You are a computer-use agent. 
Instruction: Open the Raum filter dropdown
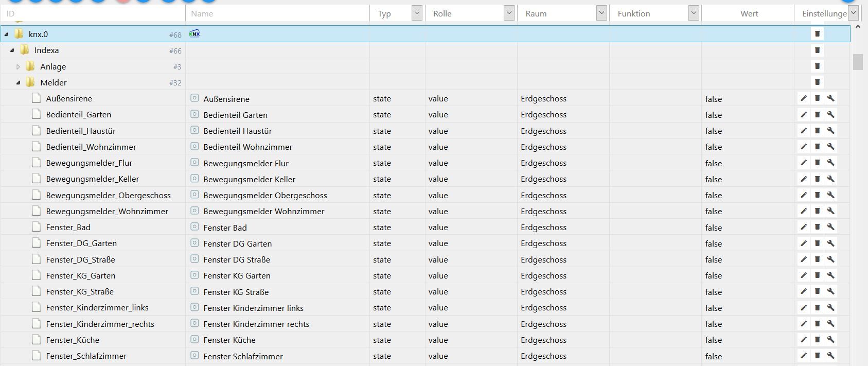(601, 13)
